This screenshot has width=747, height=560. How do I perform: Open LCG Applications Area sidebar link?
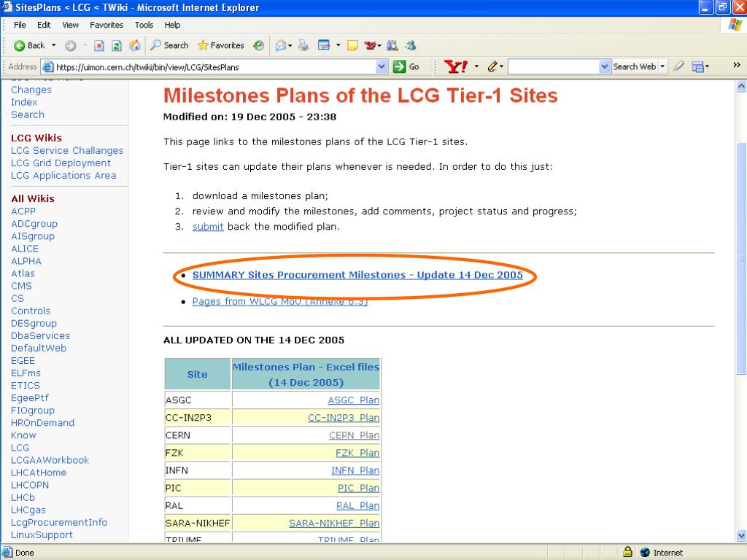pos(63,175)
